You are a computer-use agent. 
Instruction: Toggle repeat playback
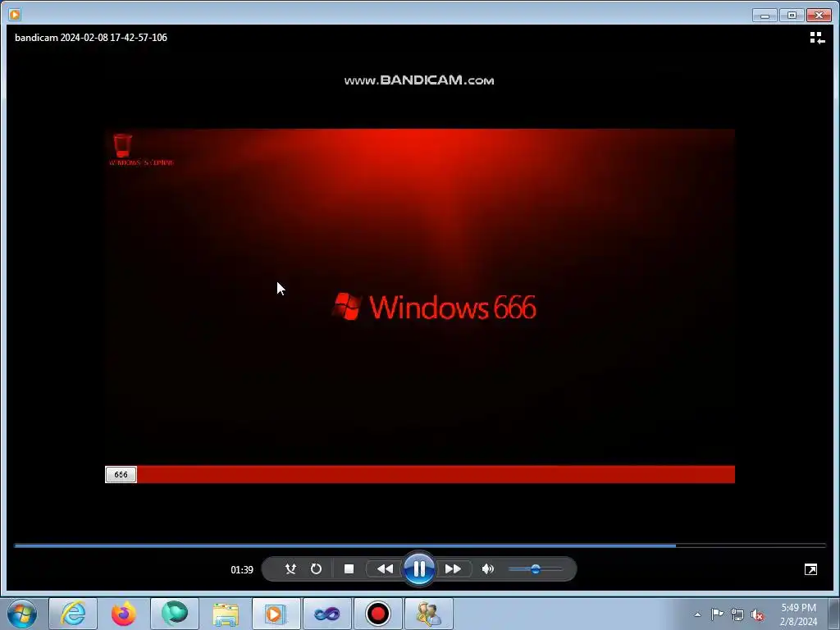316,569
